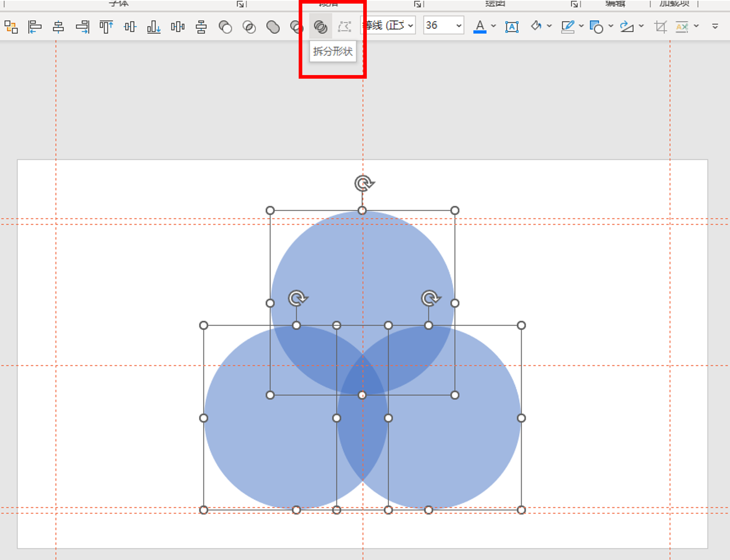Click Distribute Vertically icon
Screen dimensions: 730x560
click(x=201, y=26)
